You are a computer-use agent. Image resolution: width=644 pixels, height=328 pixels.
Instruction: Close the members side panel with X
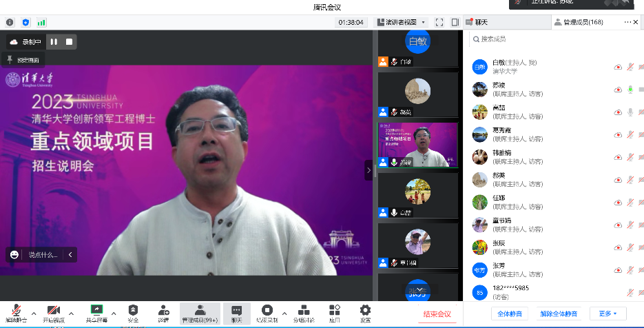(636, 22)
